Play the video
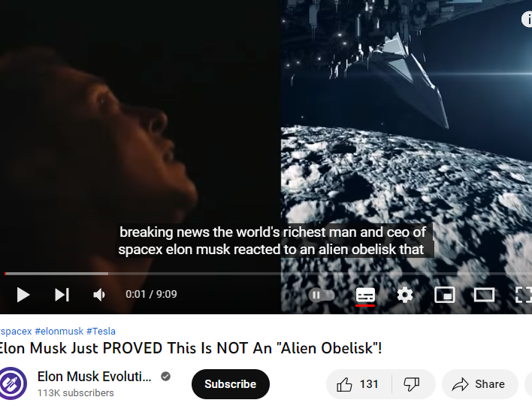 (23, 294)
